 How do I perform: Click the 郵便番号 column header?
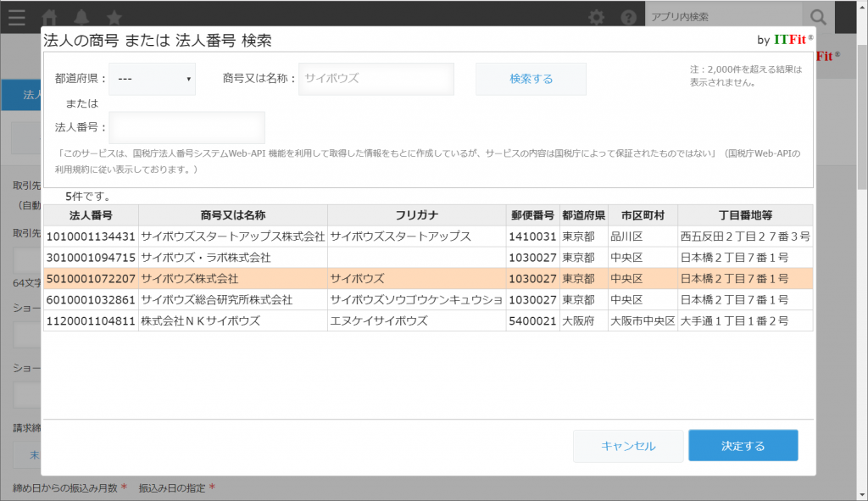tap(532, 215)
